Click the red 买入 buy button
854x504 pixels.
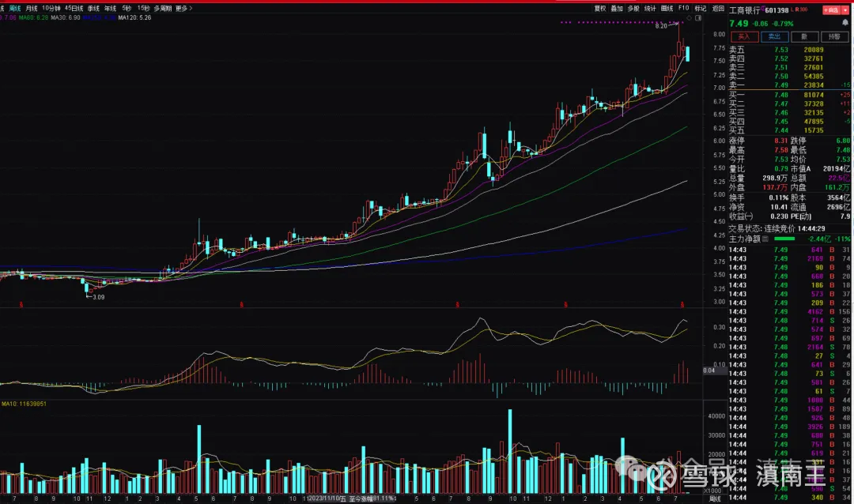click(743, 36)
